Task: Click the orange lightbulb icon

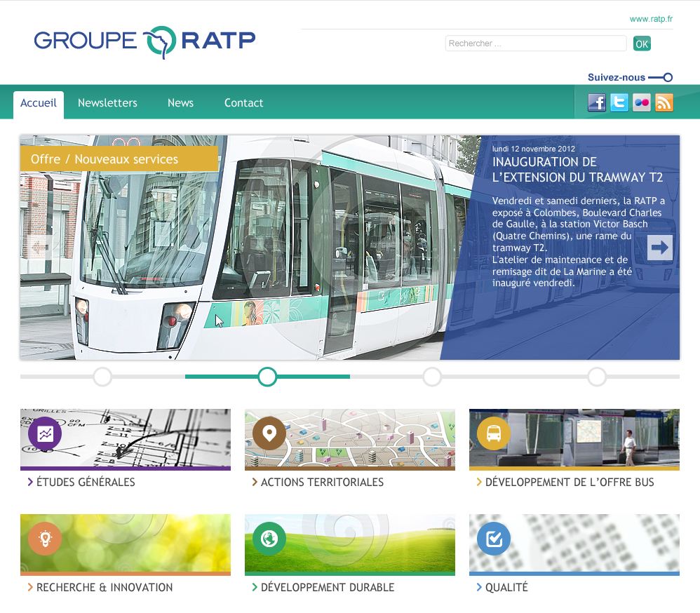Action: click(x=45, y=539)
